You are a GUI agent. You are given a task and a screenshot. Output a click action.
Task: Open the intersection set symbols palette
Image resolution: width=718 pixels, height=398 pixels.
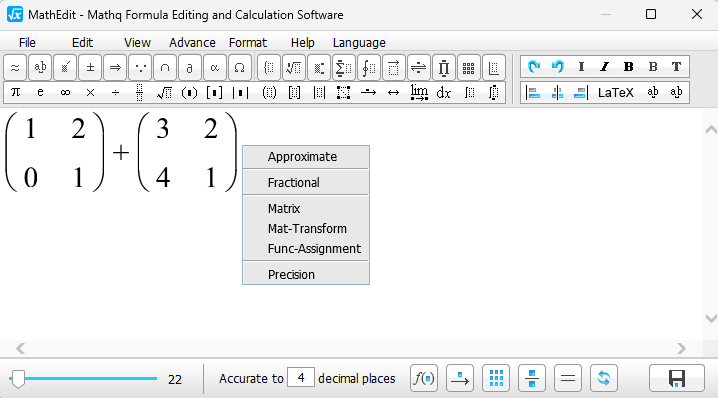[x=165, y=68]
